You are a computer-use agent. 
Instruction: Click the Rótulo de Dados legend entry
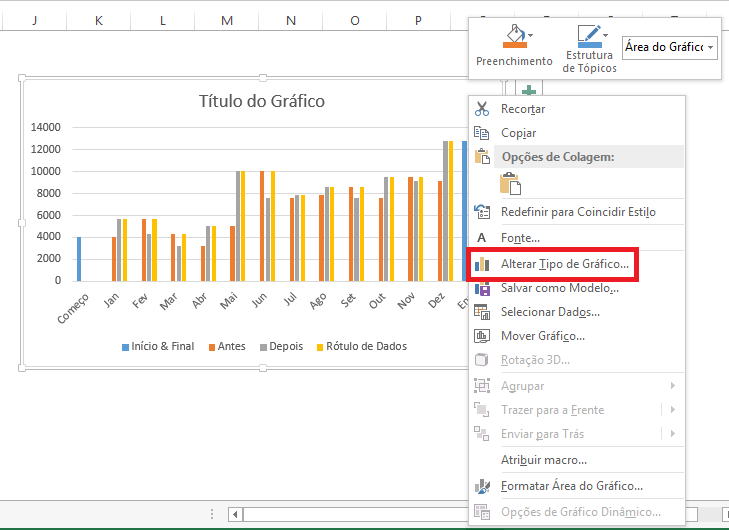(362, 346)
